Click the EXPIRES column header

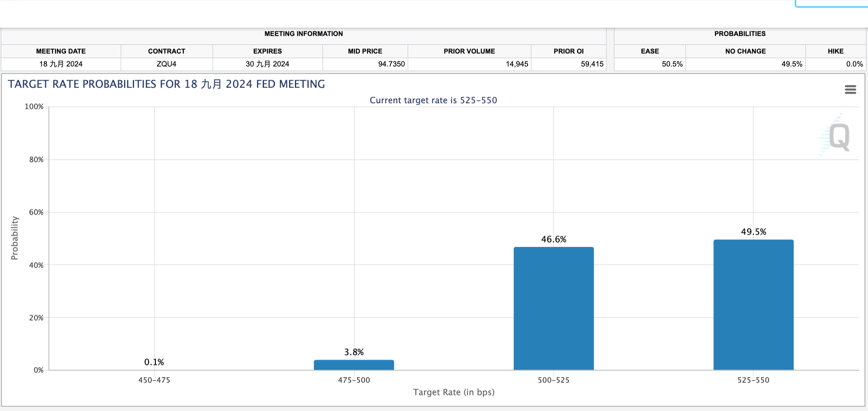pyautogui.click(x=267, y=51)
